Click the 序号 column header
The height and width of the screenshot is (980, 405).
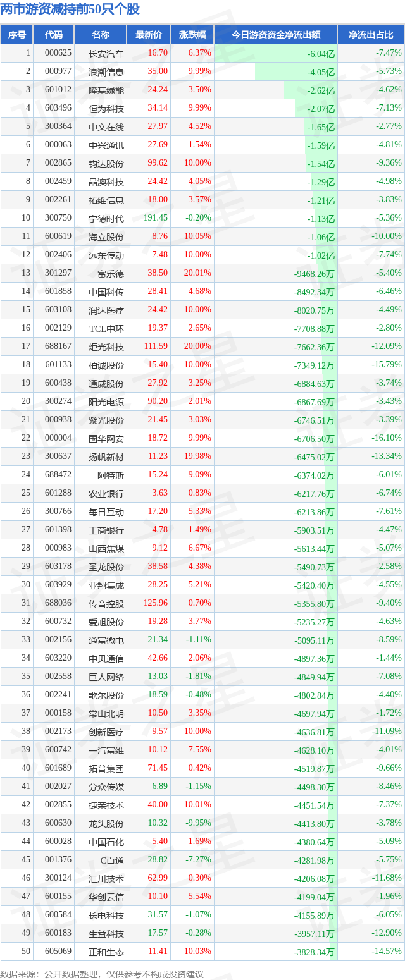pyautogui.click(x=17, y=35)
